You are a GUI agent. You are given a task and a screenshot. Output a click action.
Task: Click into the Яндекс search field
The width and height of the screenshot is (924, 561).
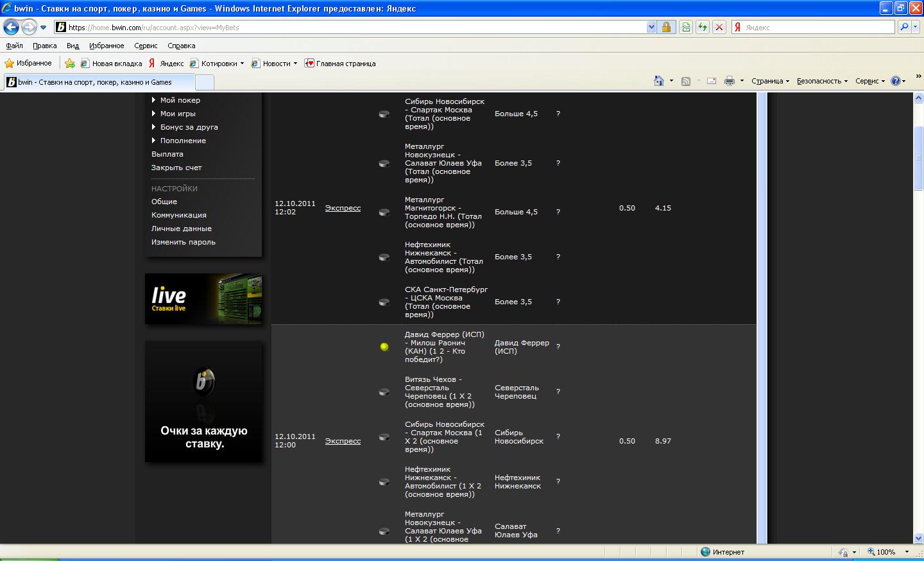pyautogui.click(x=817, y=28)
